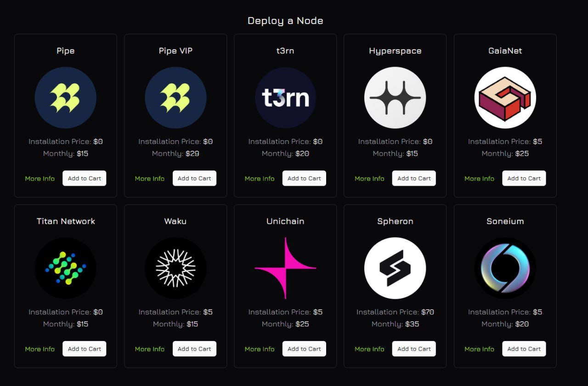
Task: Select the t3rn logo icon
Action: tap(285, 98)
